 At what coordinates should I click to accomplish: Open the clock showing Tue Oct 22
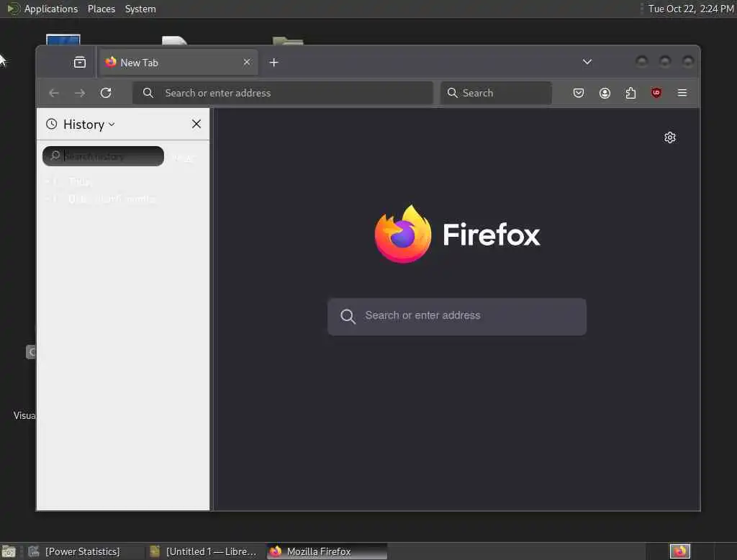pos(690,9)
